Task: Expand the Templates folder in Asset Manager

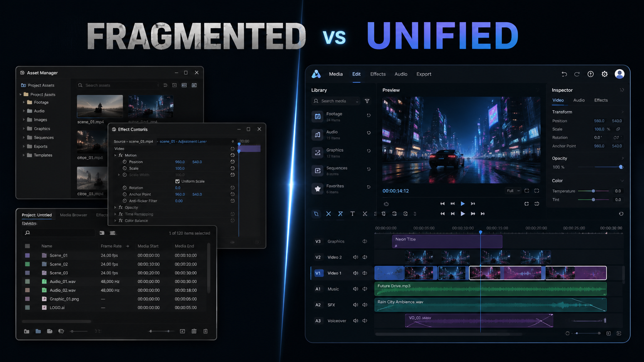Action: [24, 155]
